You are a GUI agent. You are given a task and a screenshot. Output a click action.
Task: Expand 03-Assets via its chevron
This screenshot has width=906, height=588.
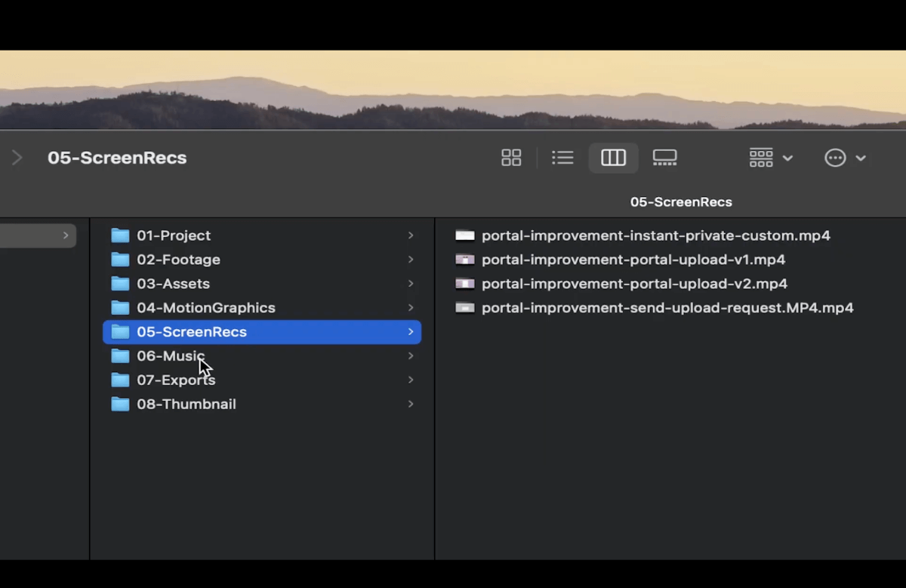pyautogui.click(x=411, y=284)
